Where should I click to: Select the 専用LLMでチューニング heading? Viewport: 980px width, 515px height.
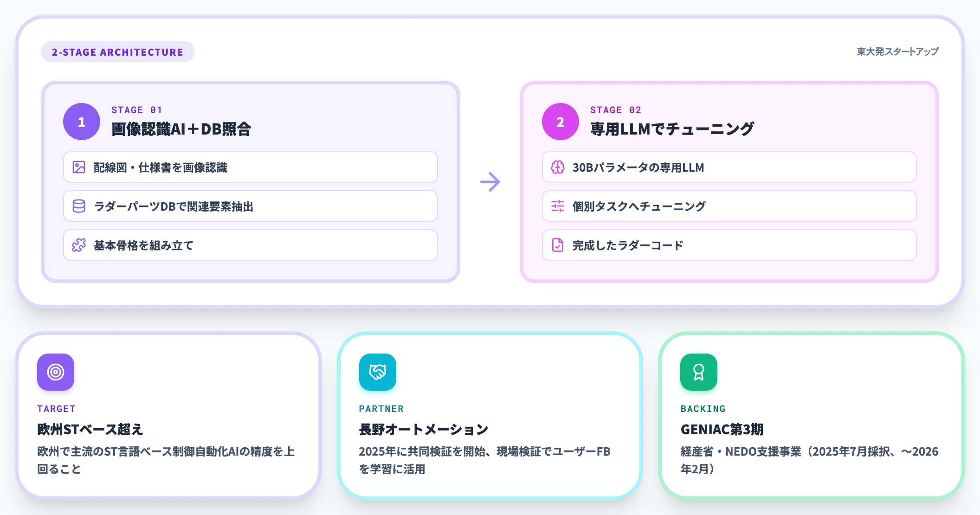click(672, 129)
